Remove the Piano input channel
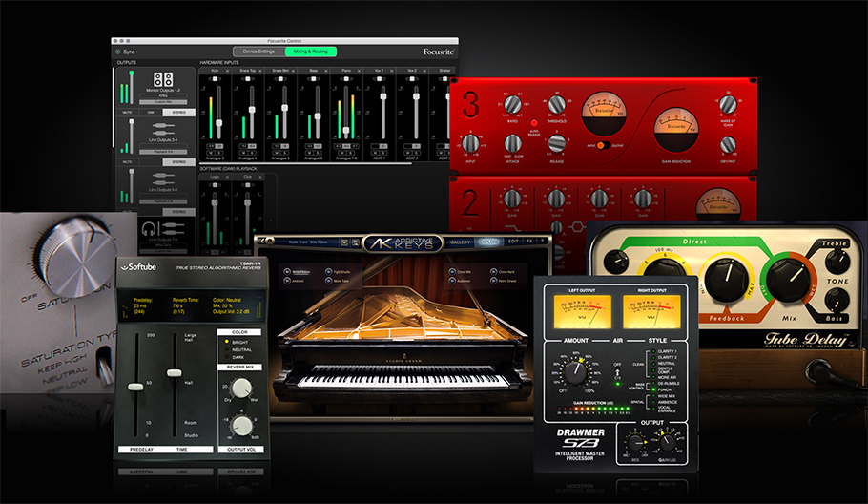This screenshot has height=504, width=868. pos(359,71)
